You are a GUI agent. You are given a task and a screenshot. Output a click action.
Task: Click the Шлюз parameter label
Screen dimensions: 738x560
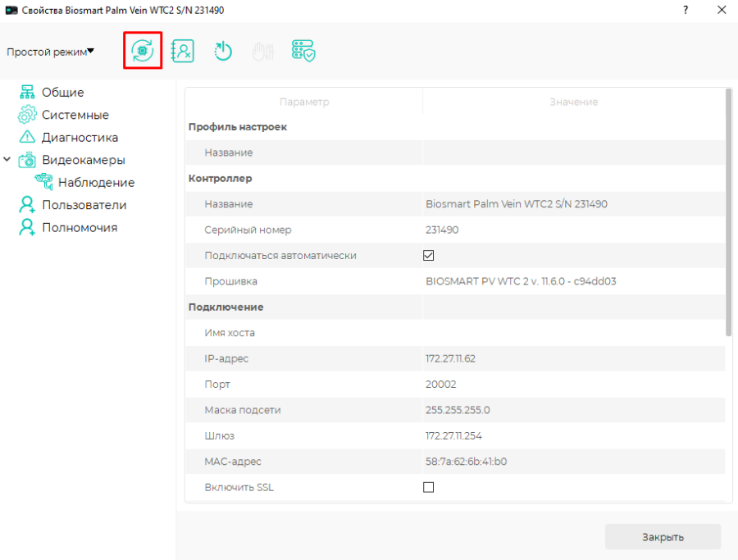[219, 435]
